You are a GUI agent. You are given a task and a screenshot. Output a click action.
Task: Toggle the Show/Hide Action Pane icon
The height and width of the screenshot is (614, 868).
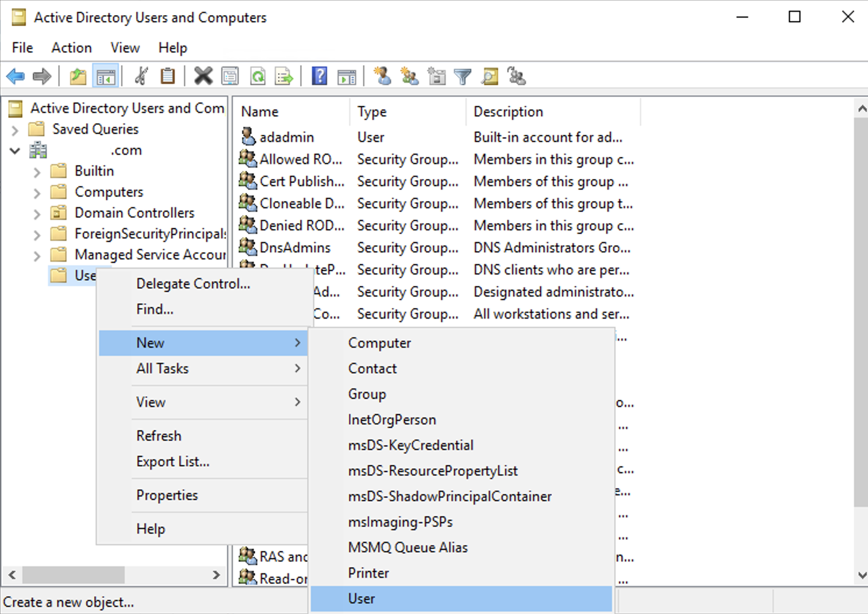(347, 76)
